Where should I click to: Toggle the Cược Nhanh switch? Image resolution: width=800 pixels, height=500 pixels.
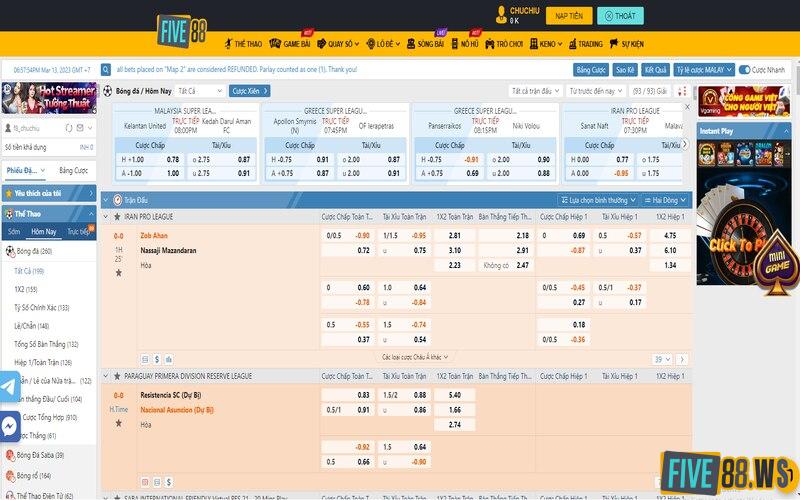744,70
